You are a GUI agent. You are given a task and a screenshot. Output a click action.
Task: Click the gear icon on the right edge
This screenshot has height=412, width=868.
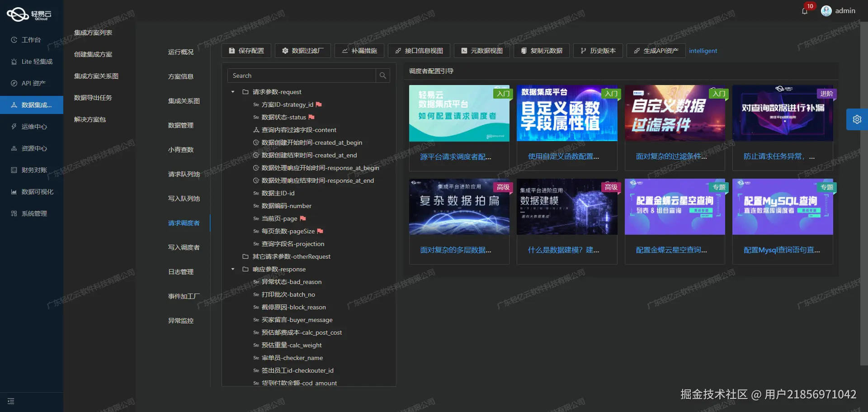tap(857, 119)
